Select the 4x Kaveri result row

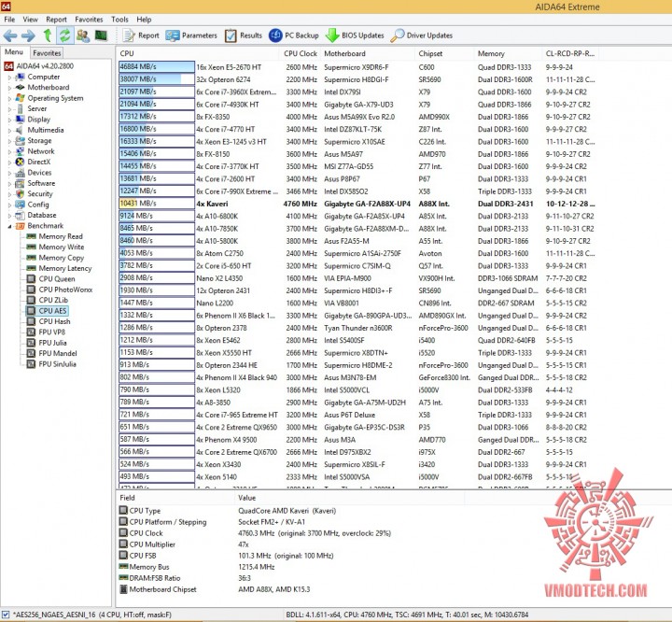[x=357, y=204]
